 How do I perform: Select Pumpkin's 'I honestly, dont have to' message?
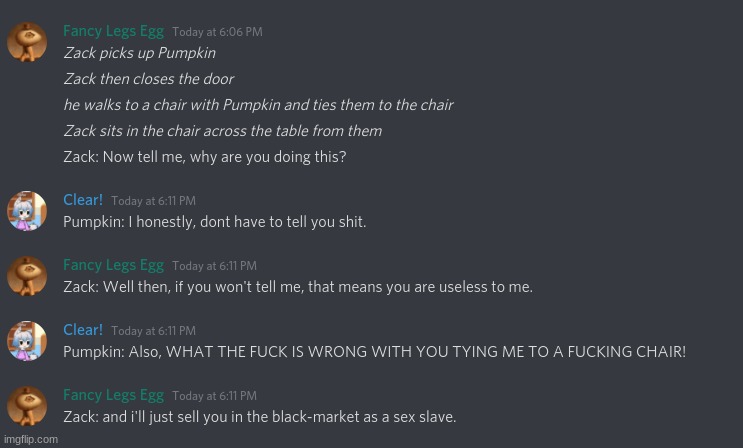point(215,222)
